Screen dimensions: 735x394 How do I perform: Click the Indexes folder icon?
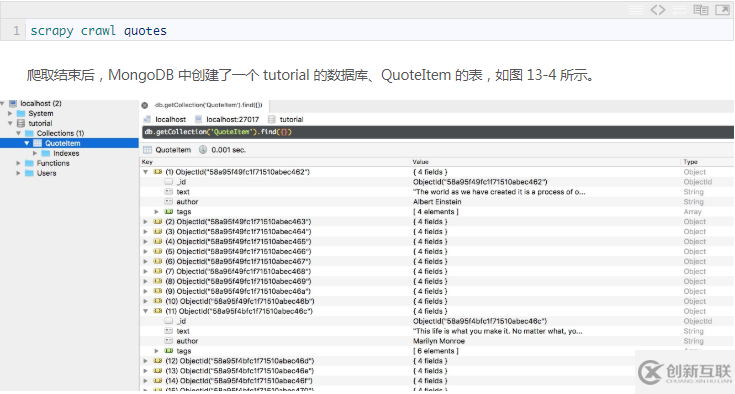46,153
